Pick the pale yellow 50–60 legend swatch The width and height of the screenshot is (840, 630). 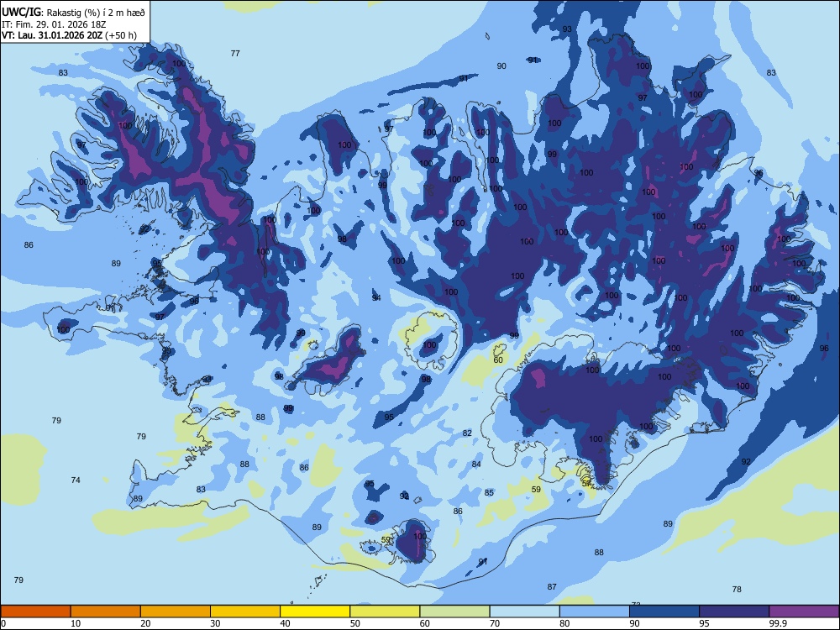[x=385, y=612]
